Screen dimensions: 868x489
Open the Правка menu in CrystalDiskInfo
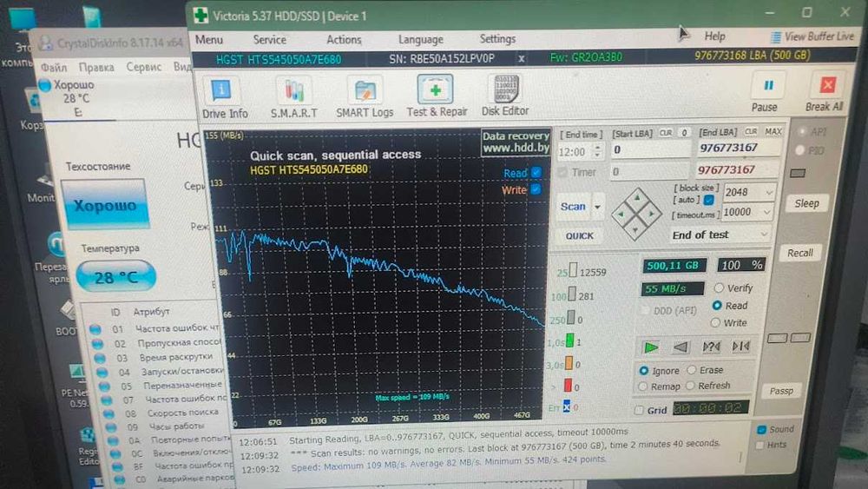click(96, 67)
